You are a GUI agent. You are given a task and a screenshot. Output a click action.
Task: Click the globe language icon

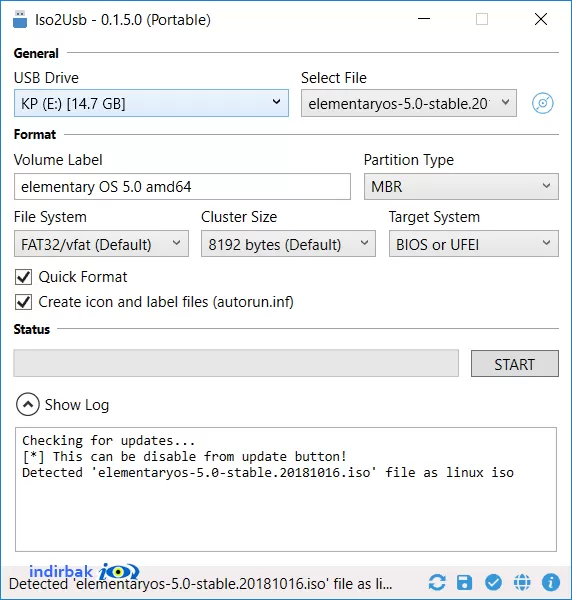pos(522,582)
